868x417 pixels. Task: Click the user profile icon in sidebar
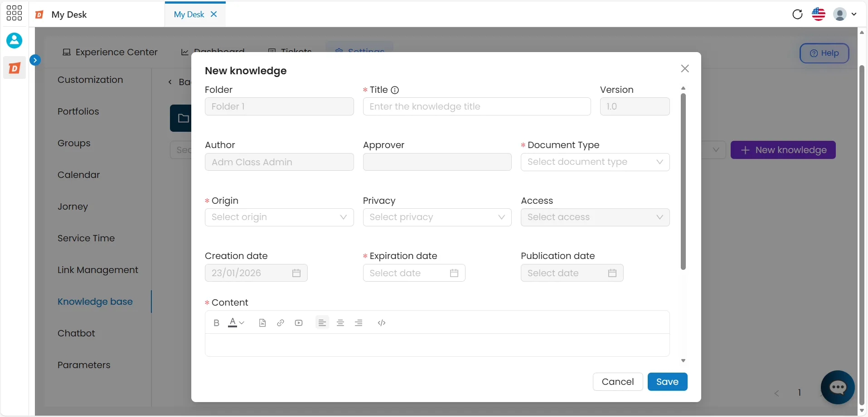tap(14, 40)
